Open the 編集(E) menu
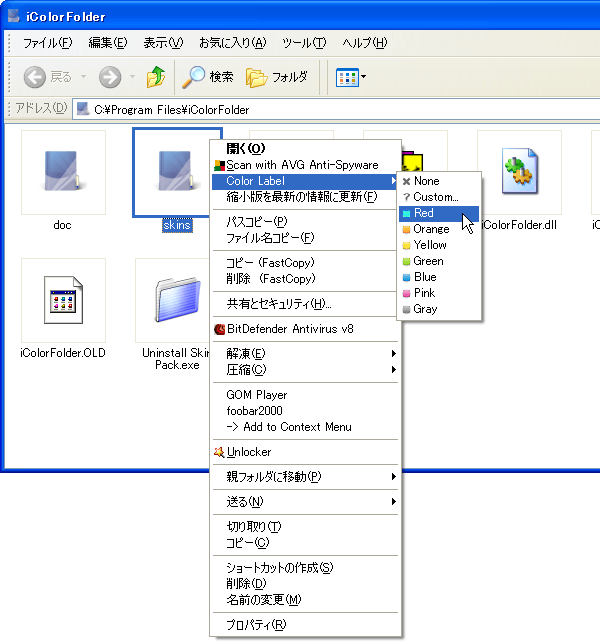 pyautogui.click(x=108, y=43)
